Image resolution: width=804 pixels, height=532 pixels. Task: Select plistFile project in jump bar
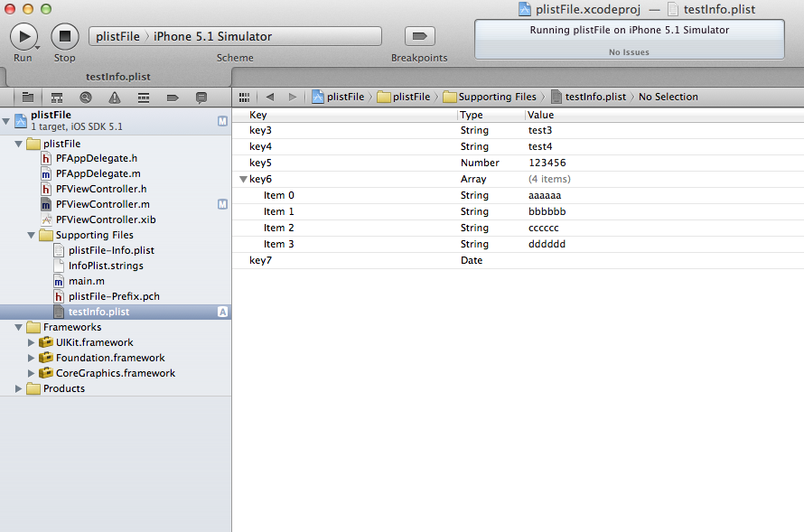click(339, 97)
